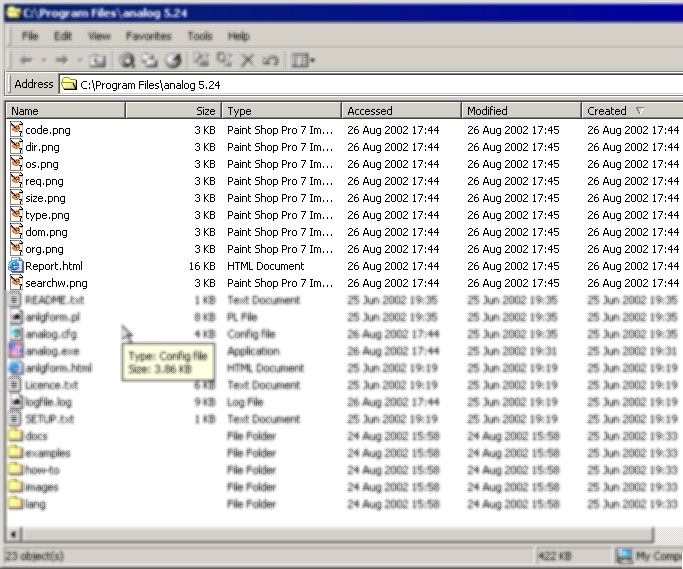Open the Tools menu
Image resolution: width=683 pixels, height=569 pixels.
200,36
